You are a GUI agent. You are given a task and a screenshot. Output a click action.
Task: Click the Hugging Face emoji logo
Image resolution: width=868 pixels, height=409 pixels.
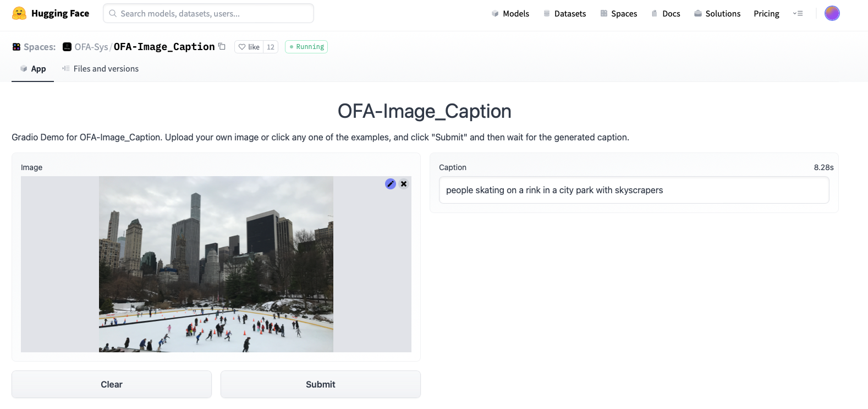coord(19,13)
